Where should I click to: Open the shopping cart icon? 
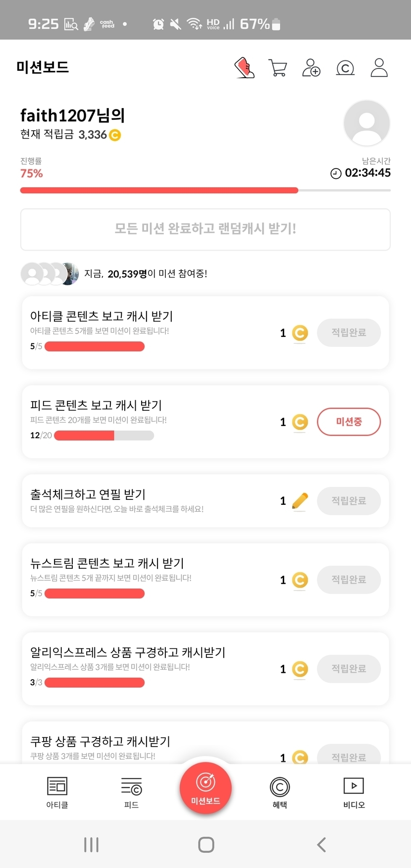pos(278,68)
